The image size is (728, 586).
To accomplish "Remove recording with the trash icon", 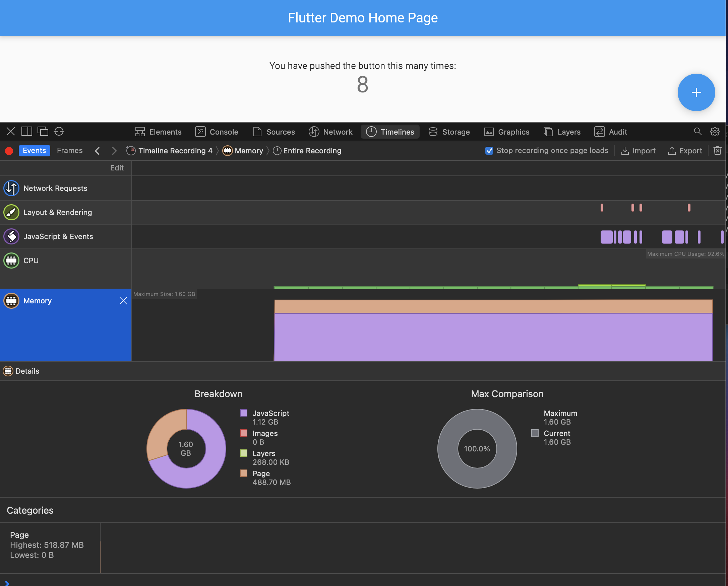I will click(718, 151).
